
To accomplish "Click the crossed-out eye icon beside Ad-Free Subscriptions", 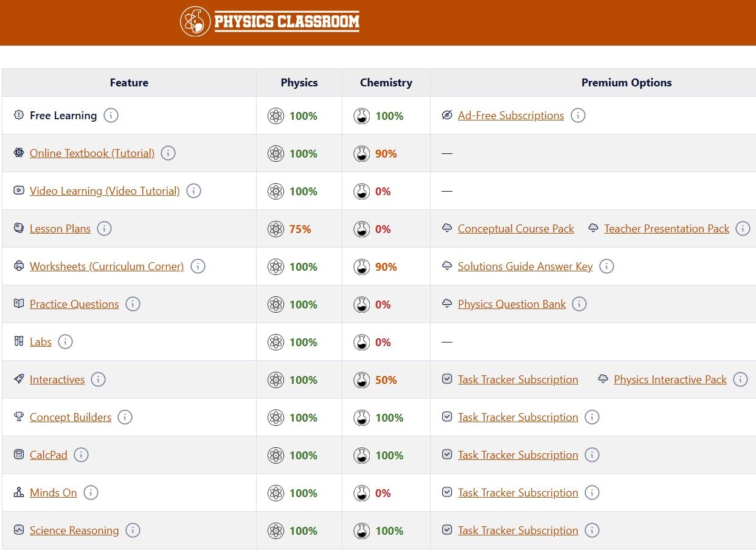I will coord(447,115).
